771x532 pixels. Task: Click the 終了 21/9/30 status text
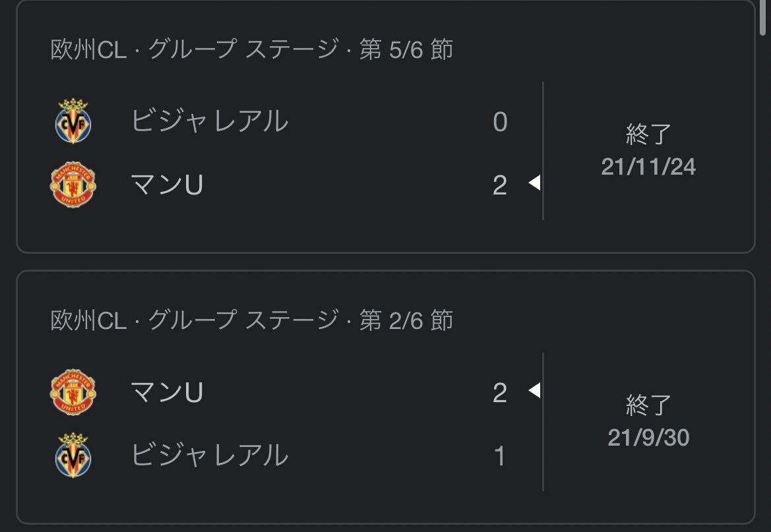[x=648, y=421]
